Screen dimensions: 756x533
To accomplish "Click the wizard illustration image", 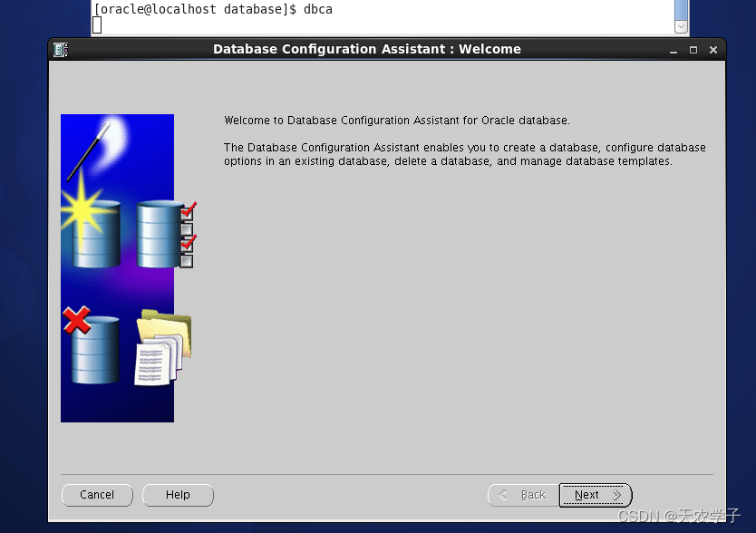I will coord(128,268).
